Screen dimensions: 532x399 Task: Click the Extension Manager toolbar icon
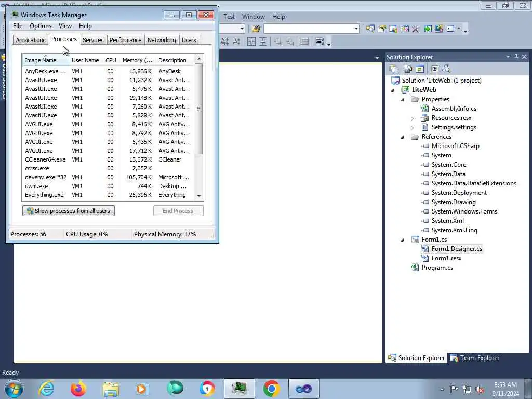(x=438, y=29)
